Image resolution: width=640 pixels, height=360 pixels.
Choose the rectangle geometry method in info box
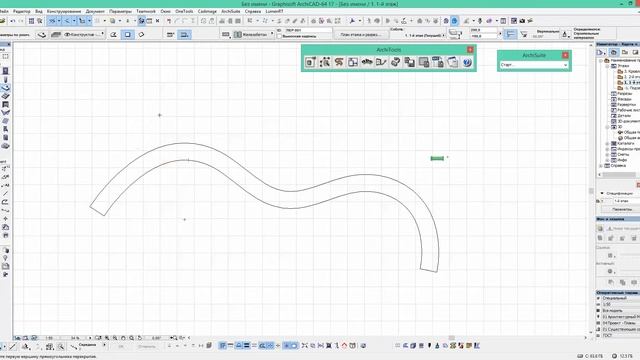[x=128, y=35]
